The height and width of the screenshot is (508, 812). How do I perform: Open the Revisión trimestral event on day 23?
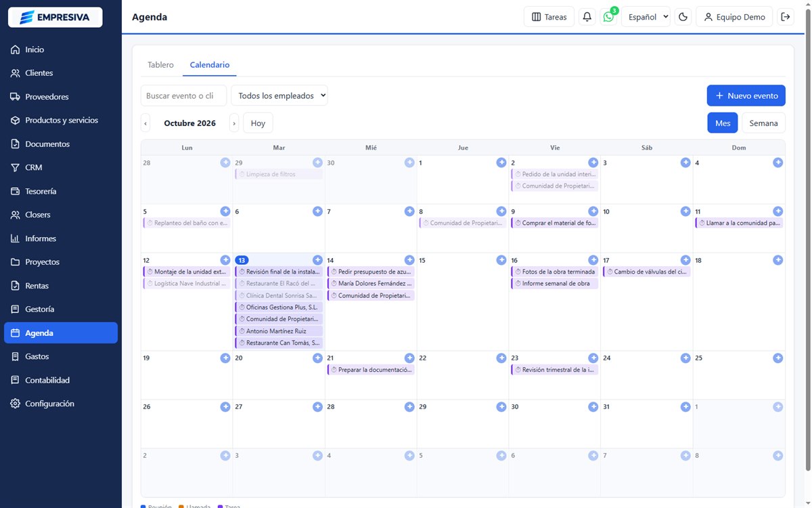point(555,370)
